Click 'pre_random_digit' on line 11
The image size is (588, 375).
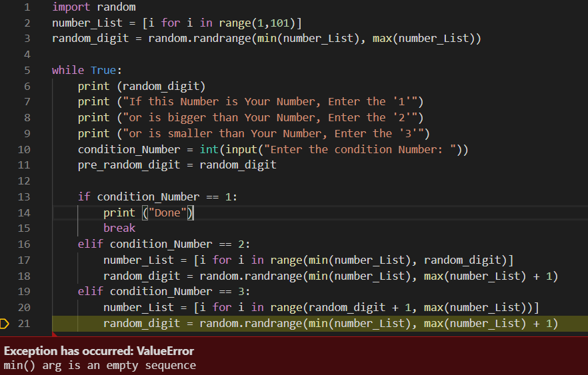(x=129, y=165)
